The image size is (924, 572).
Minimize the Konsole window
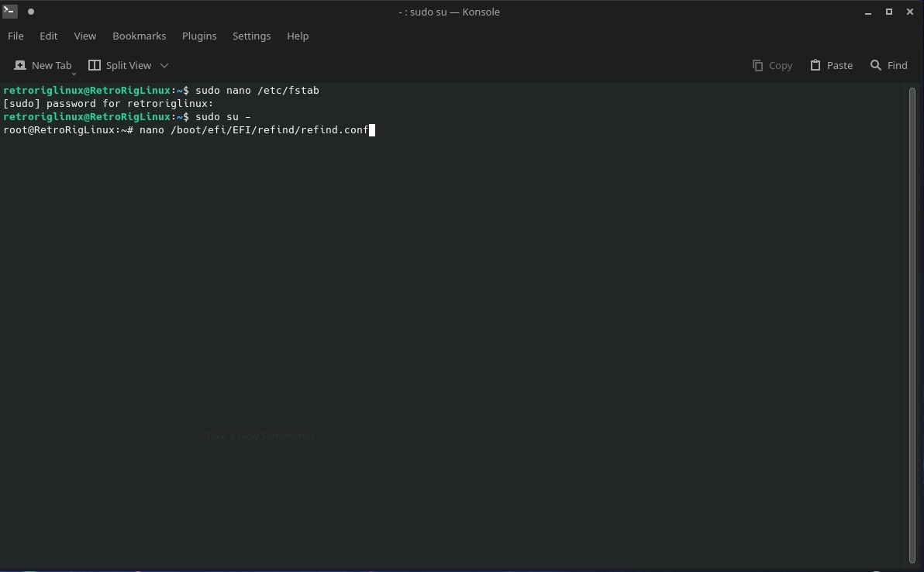(x=868, y=12)
